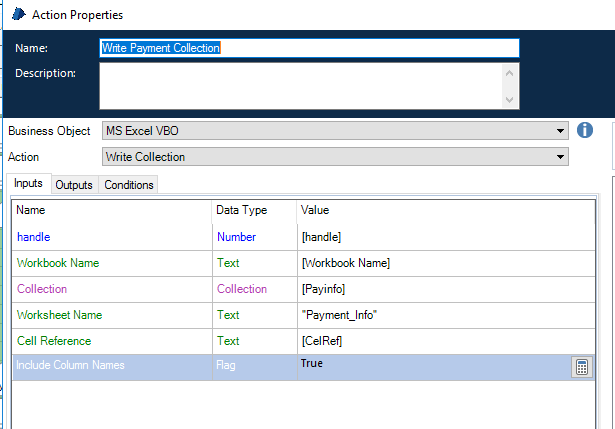Click the blue info icon beside Business Object
The image size is (615, 429).
586,131
